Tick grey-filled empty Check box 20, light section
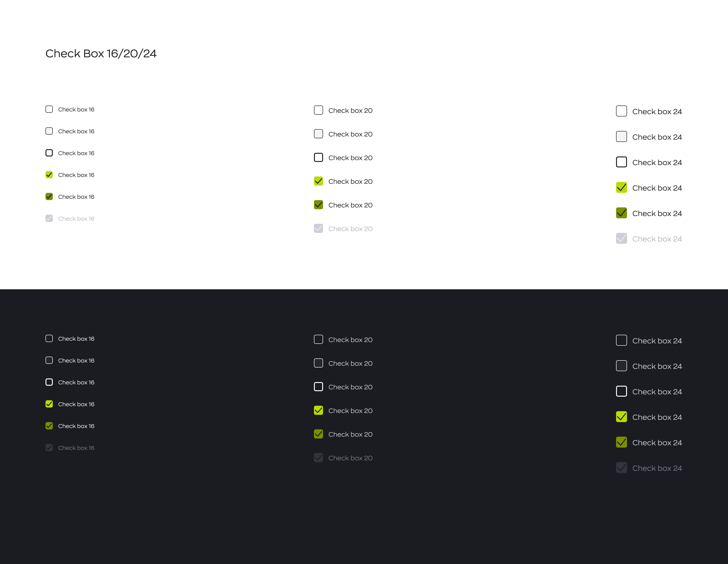 (318, 134)
